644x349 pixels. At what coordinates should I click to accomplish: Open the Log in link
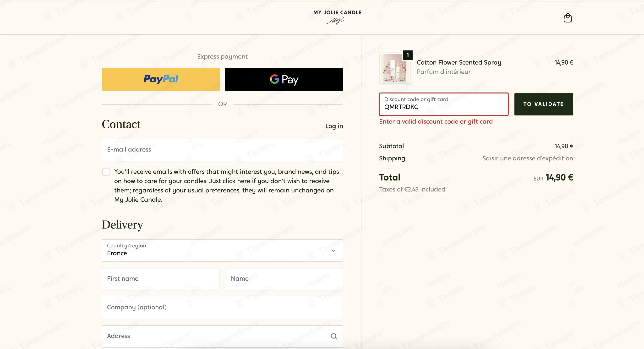pyautogui.click(x=334, y=126)
